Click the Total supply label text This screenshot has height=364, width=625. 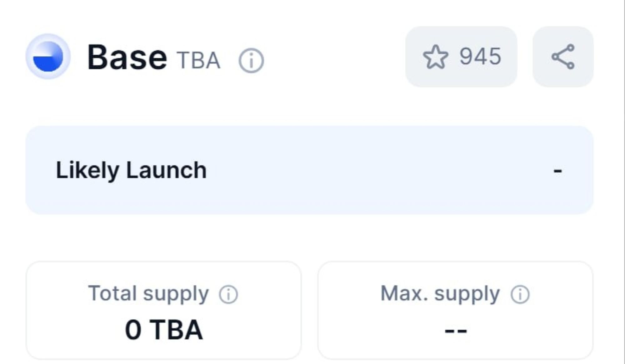[148, 294]
